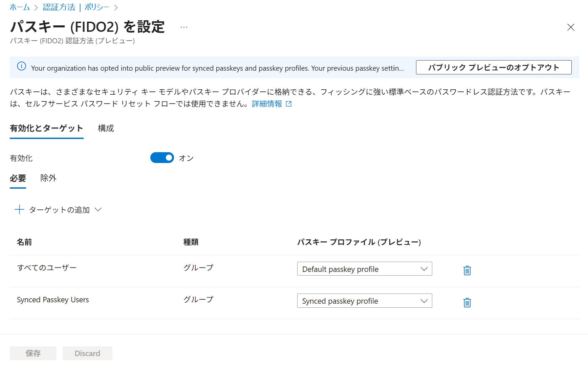
Task: Click the plus icon for adding target
Action: click(20, 210)
